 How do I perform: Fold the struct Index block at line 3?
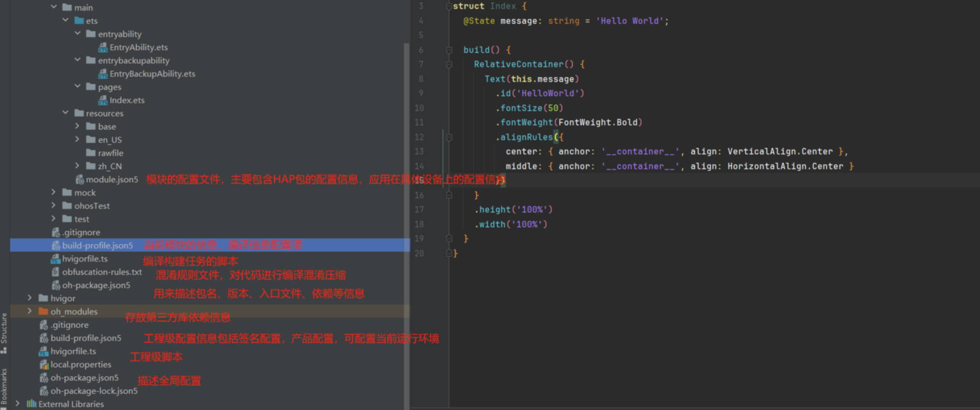tap(449, 6)
